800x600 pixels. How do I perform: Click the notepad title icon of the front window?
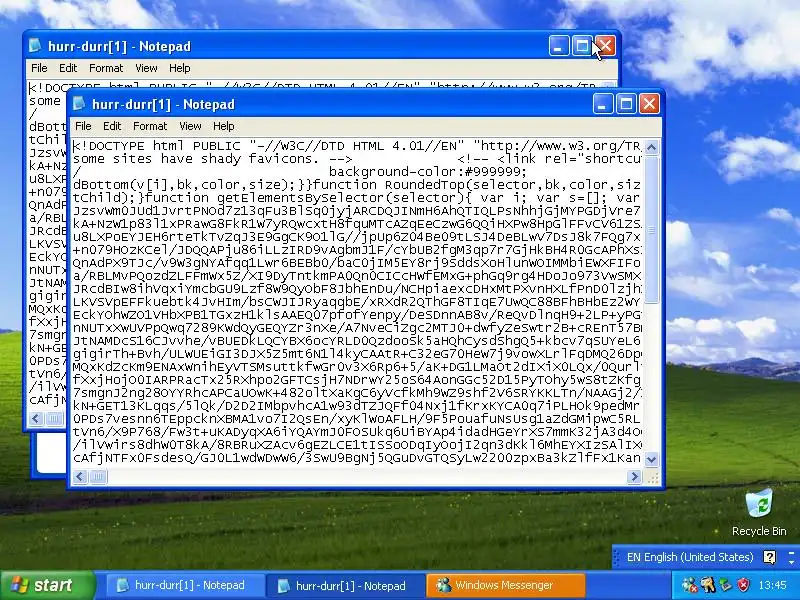pos(79,104)
